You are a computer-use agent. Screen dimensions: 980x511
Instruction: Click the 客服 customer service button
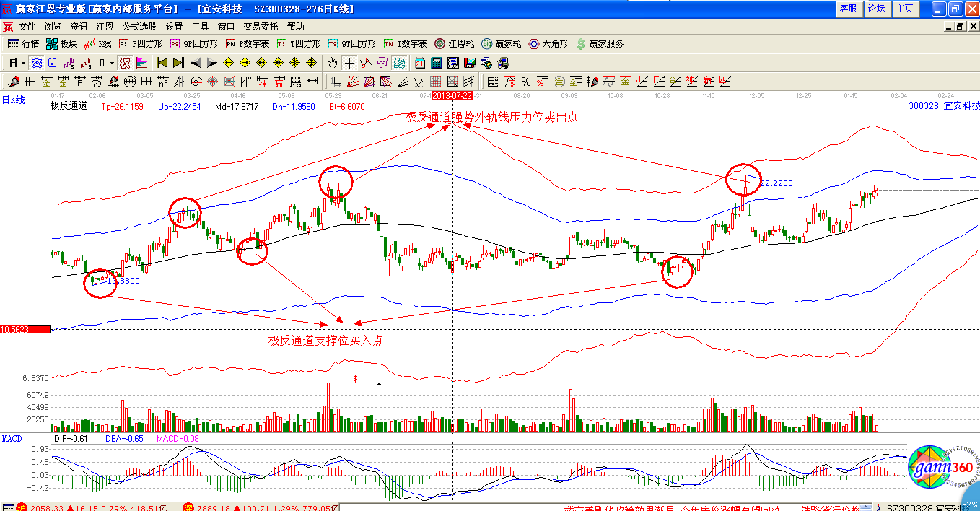pos(848,9)
